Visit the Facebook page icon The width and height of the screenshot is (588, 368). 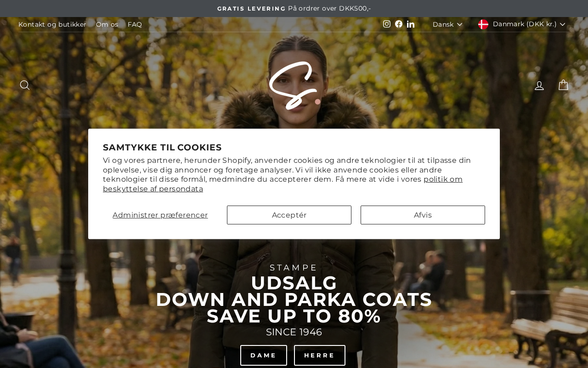(399, 24)
